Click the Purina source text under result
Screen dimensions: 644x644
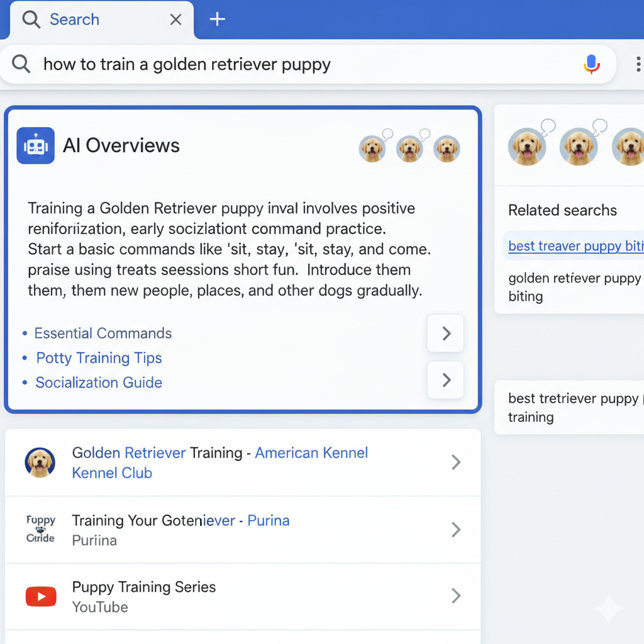click(x=94, y=540)
